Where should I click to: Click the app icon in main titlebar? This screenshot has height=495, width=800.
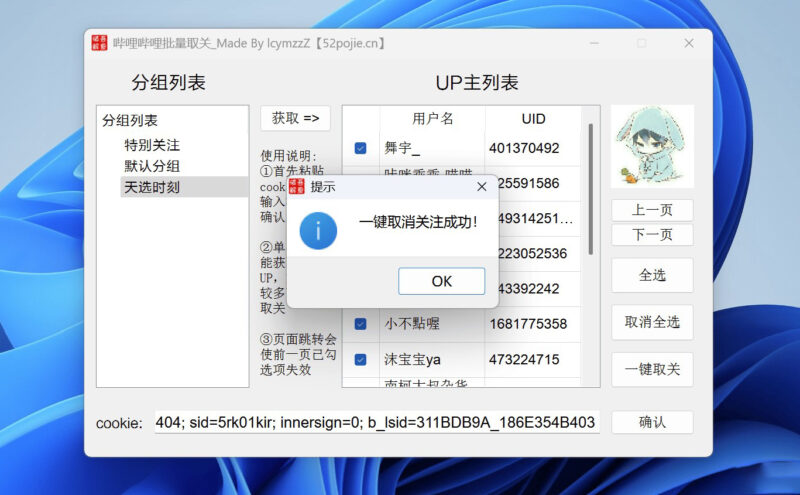[x=99, y=43]
